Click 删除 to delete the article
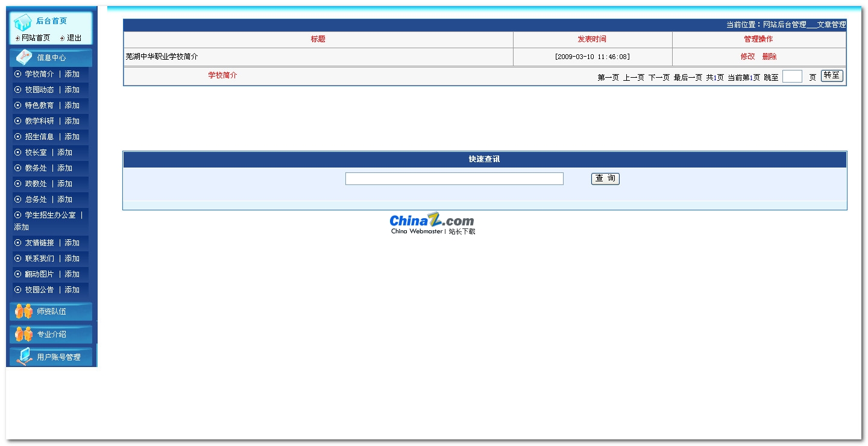Screen dimensions: 868x446 [769, 57]
